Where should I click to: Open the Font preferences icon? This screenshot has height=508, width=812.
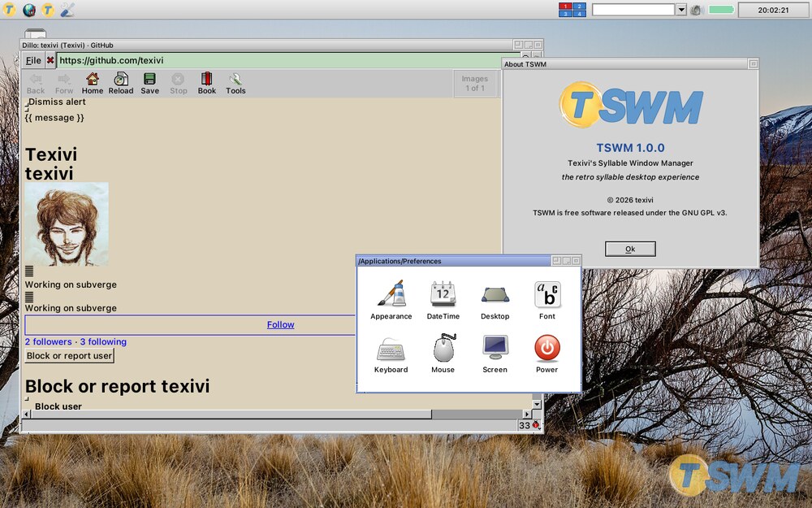click(546, 300)
